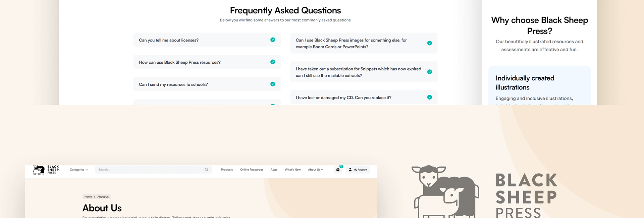Expand 'How can use Black Sheep Press resources?'
Screen dimensions: 644x218
click(x=207, y=62)
